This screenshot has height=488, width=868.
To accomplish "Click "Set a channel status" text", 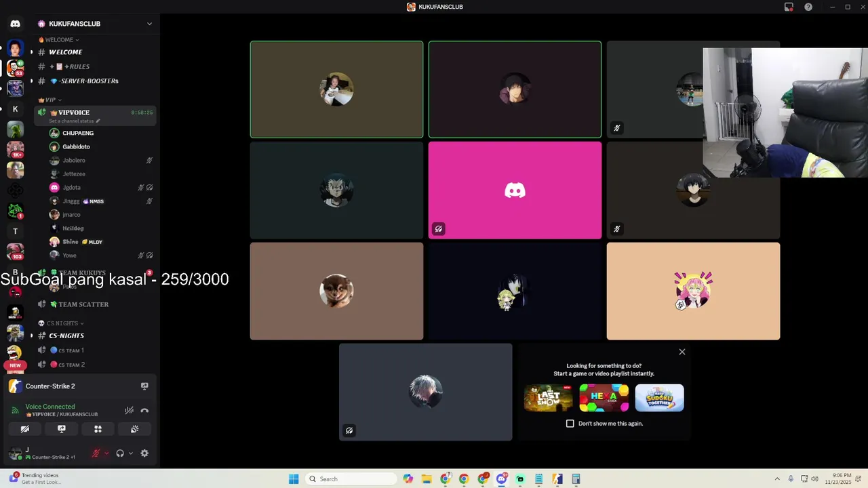I will pyautogui.click(x=71, y=121).
